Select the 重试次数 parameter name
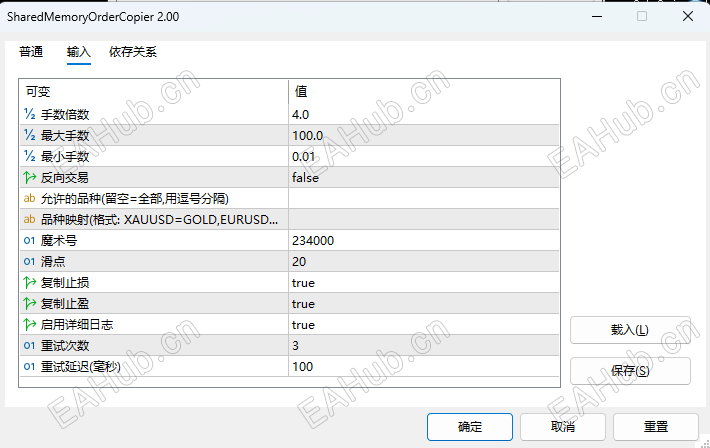Image resolution: width=710 pixels, height=448 pixels. click(x=65, y=346)
